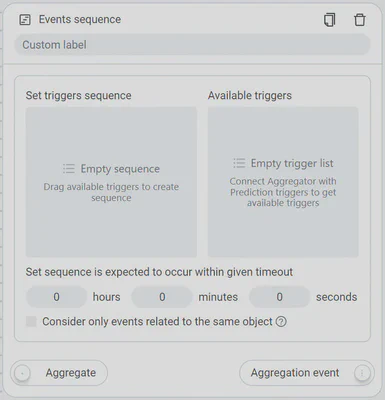
Task: Click the Events sequence title text
Action: pos(80,19)
